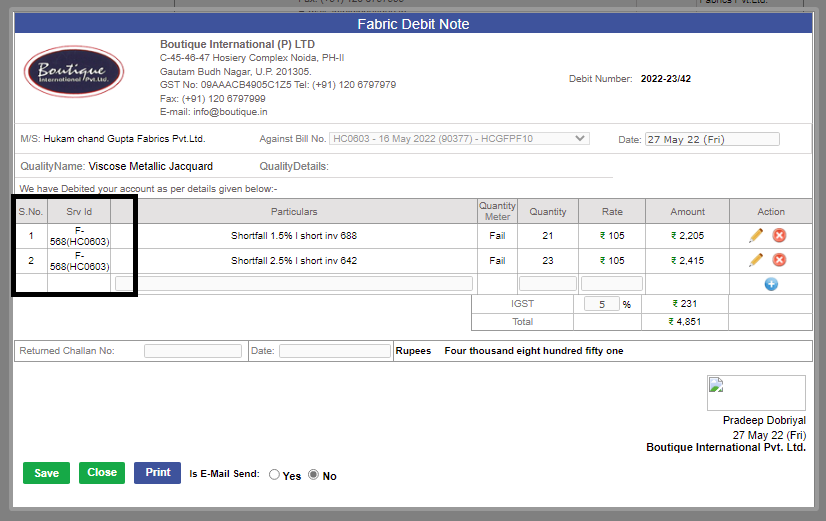826x521 pixels.
Task: Click quantity value 23
Action: (x=548, y=260)
